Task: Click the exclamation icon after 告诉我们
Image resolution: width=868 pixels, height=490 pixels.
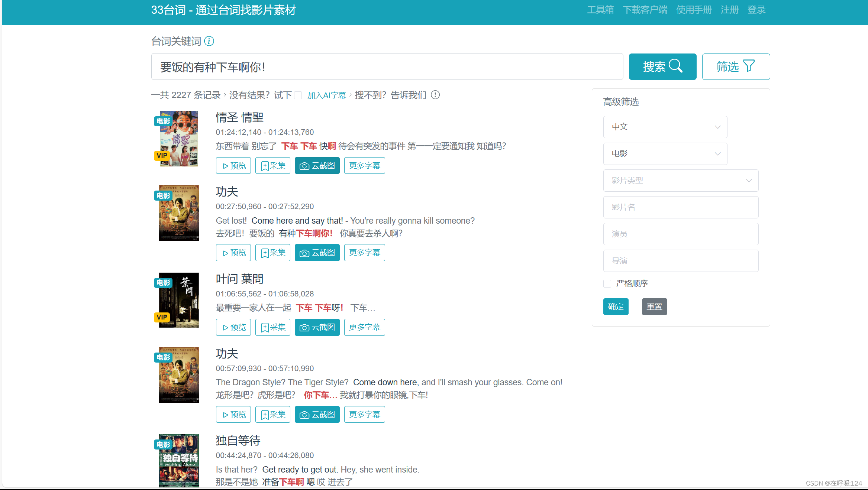Action: 435,95
